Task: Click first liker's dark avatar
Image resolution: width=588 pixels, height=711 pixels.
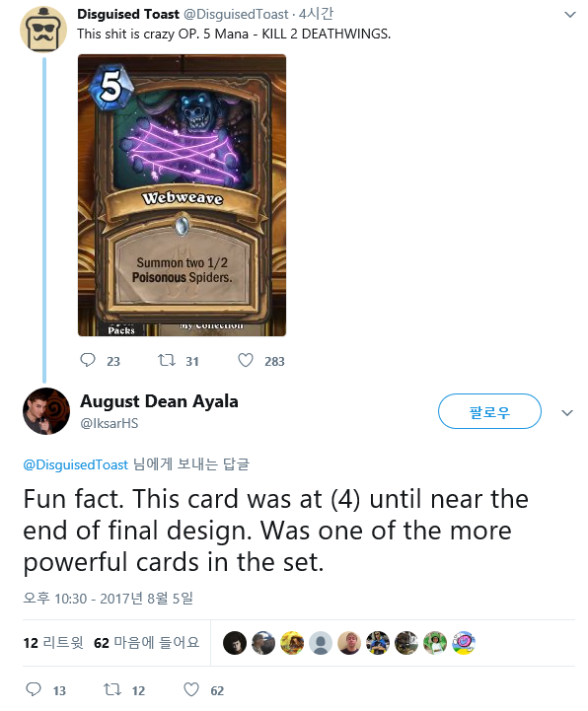Action: 235,643
